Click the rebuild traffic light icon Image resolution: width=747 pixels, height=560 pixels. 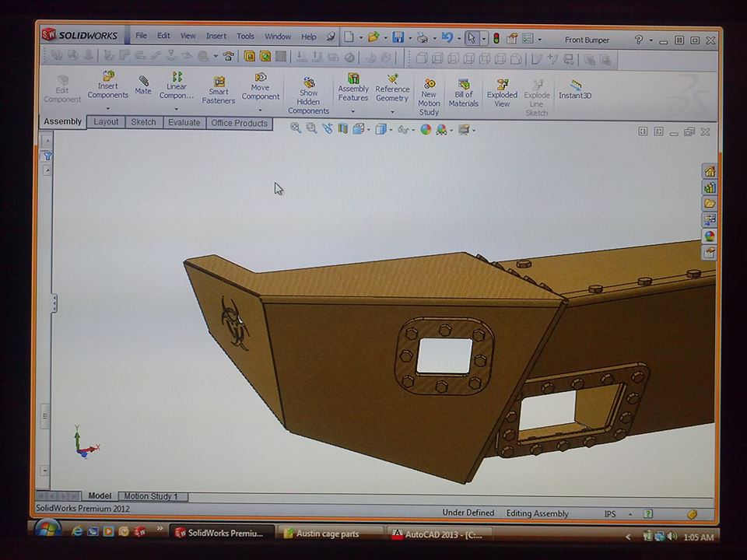[x=496, y=39]
